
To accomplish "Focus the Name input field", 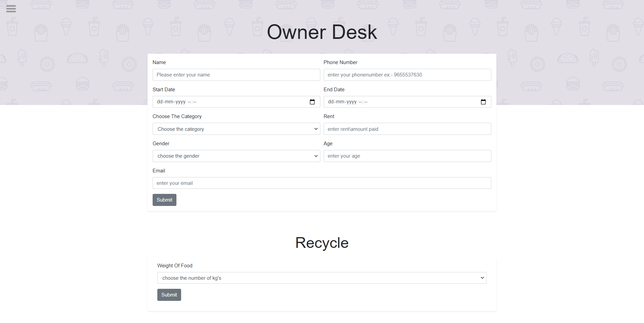I will [236, 75].
